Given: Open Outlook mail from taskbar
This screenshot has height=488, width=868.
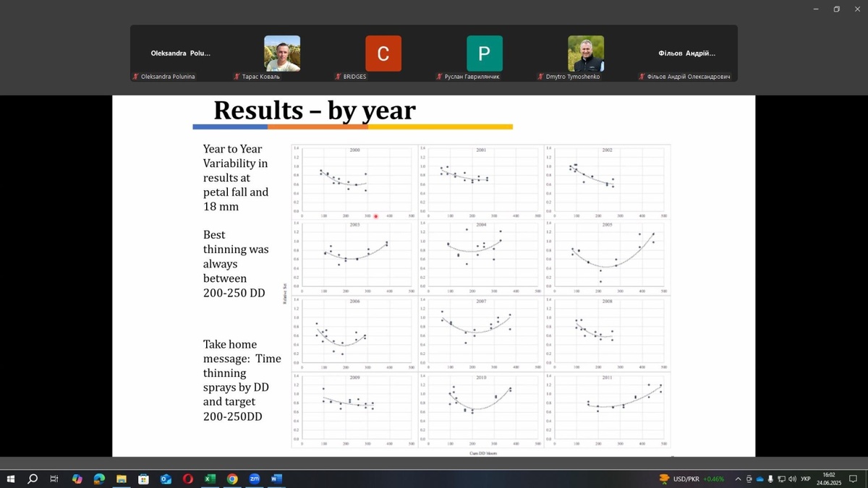Looking at the screenshot, I should tap(166, 479).
